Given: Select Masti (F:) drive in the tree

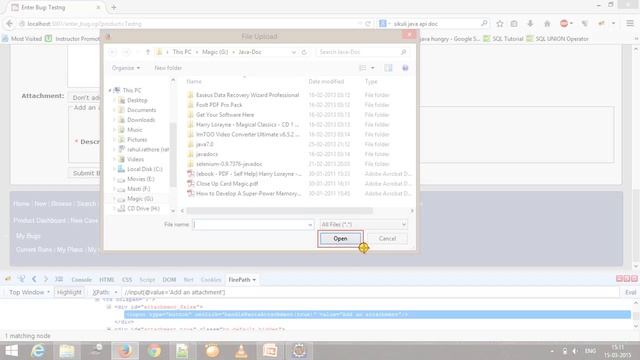Looking at the screenshot, I should (138, 189).
